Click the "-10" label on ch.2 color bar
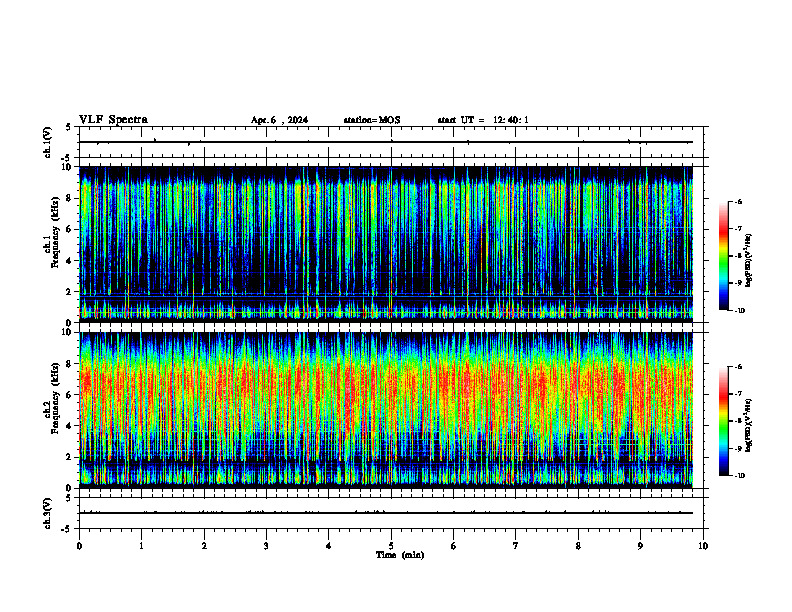 (739, 476)
